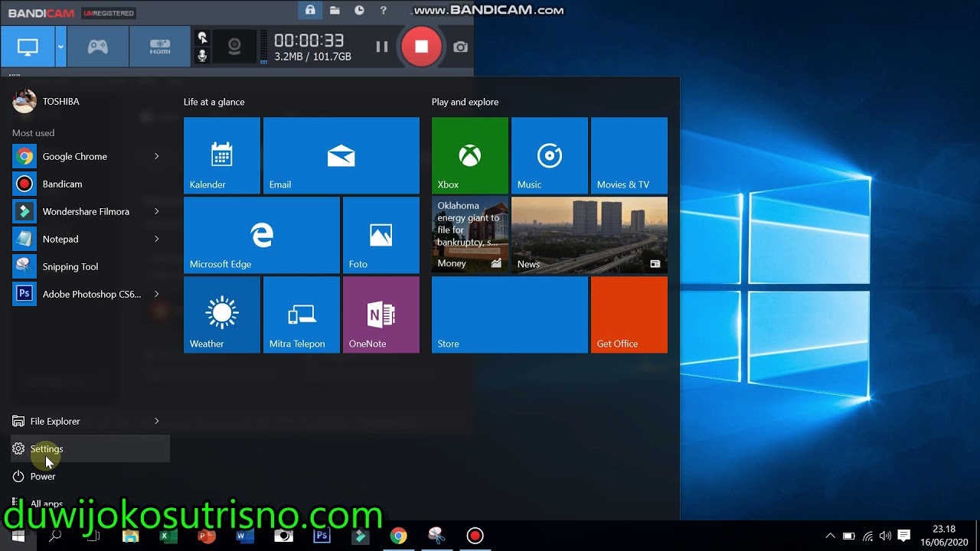Expand Adobe Photoshop jump list arrow
This screenshot has height=551, width=980.
tap(157, 294)
